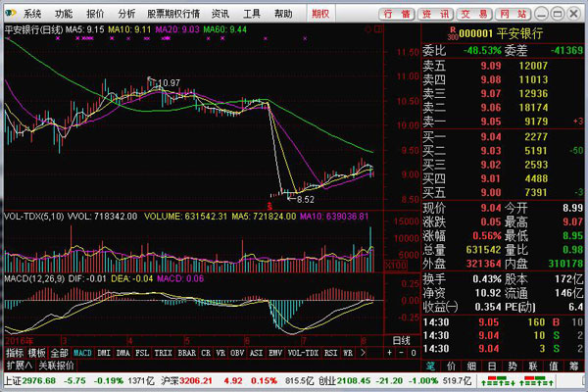Select the CR indicator
This screenshot has height=392, width=588.
pyautogui.click(x=206, y=353)
